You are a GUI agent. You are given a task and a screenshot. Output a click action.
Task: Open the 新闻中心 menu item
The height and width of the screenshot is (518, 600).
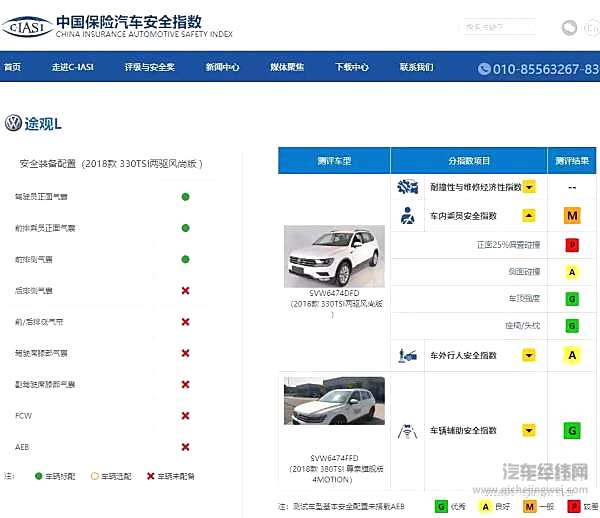222,67
